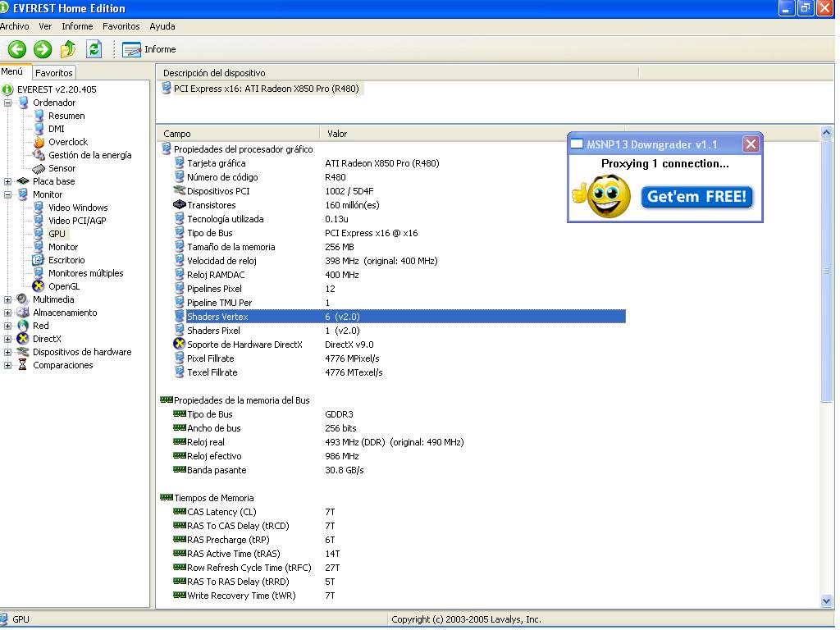The width and height of the screenshot is (840, 630).
Task: Click the vertical scrollbar up arrow
Action: click(826, 132)
